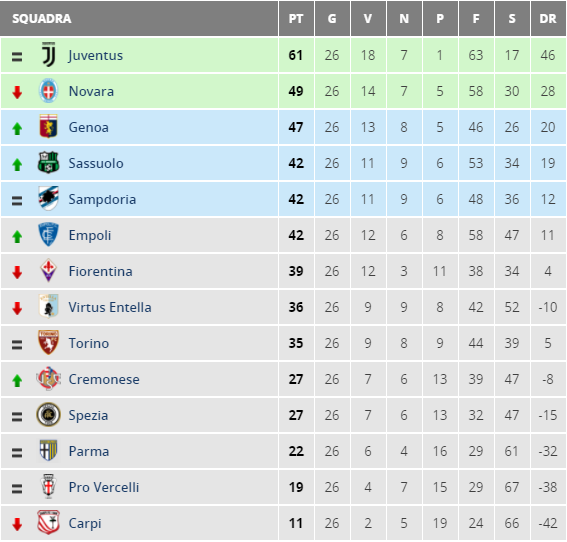567x542 pixels.
Task: Click the red down arrow beside Carpi
Action: pos(17,524)
